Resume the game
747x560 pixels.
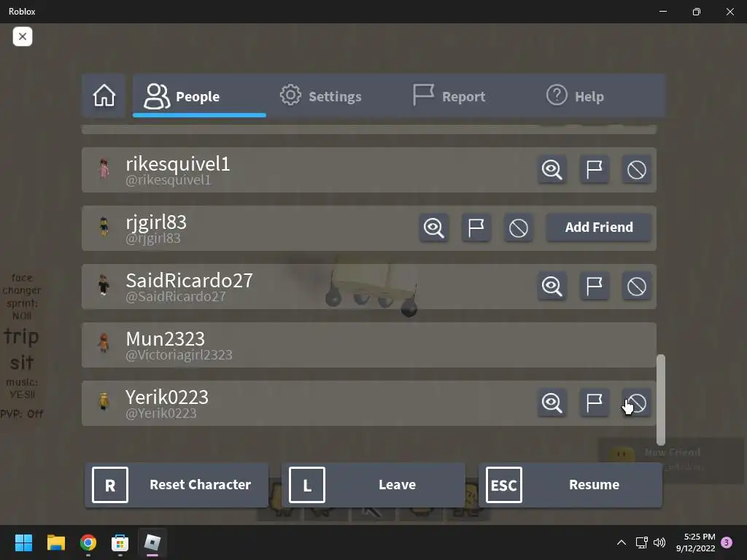pos(570,485)
